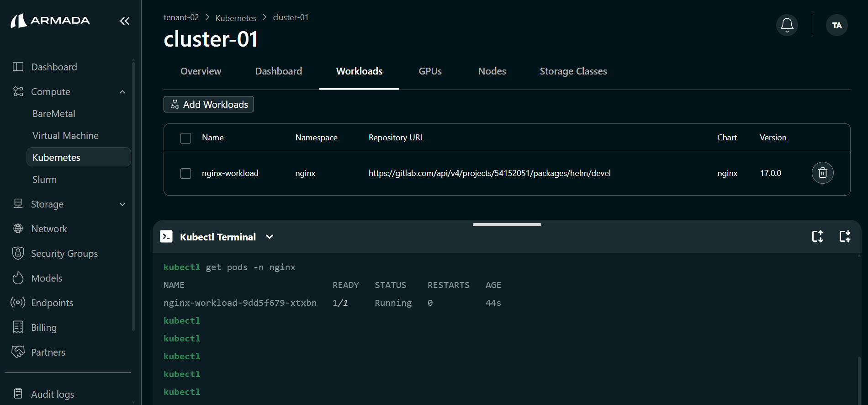
Task: Click the Kubectl Terminal prompt icon
Action: [166, 236]
